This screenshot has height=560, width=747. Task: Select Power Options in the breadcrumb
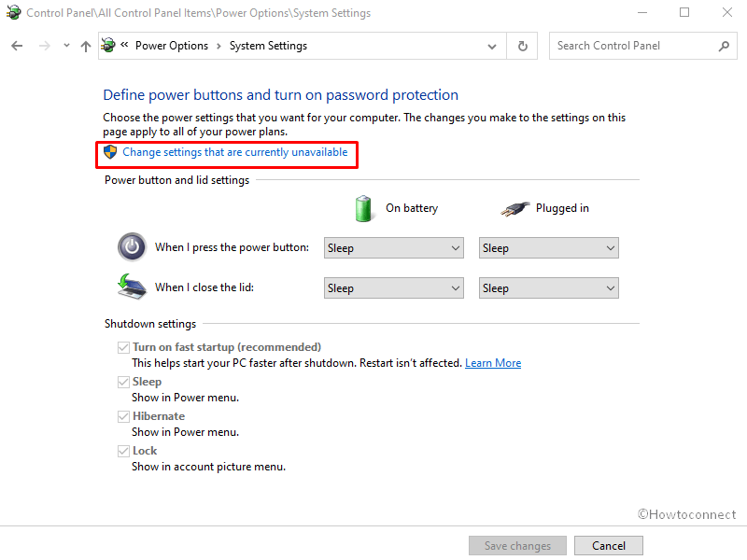tap(171, 46)
